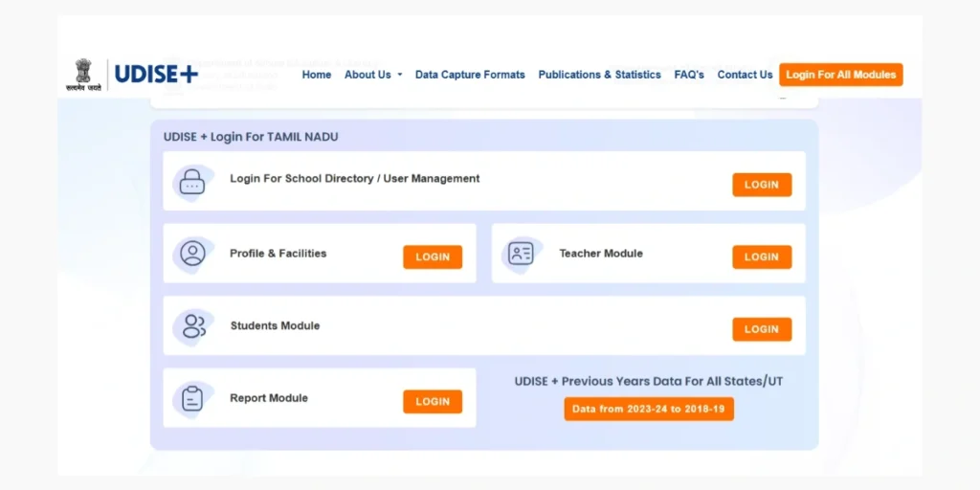Click the 'Login For School Directory / User Management' text
Image resolution: width=980 pixels, height=490 pixels.
click(355, 178)
